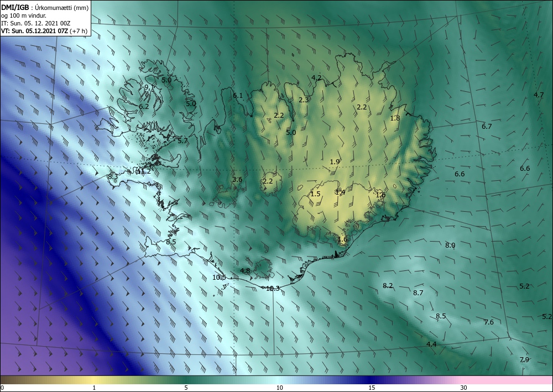The width and height of the screenshot is (553, 392).
Task: Click the 6.2 precipitable water value
Action: (144, 106)
